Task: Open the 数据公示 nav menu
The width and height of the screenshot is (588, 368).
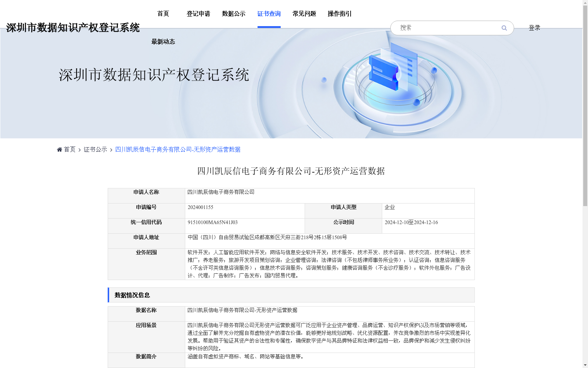Action: [x=234, y=14]
